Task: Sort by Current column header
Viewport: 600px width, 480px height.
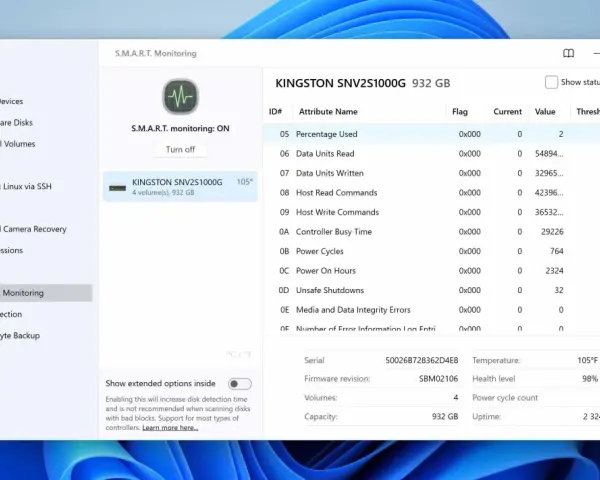Action: pyautogui.click(x=507, y=112)
